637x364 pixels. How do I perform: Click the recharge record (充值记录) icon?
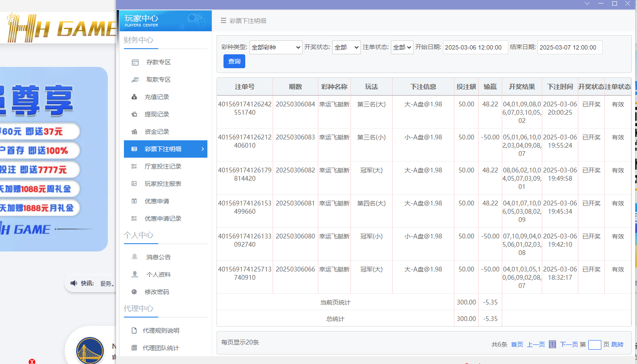pyautogui.click(x=134, y=97)
